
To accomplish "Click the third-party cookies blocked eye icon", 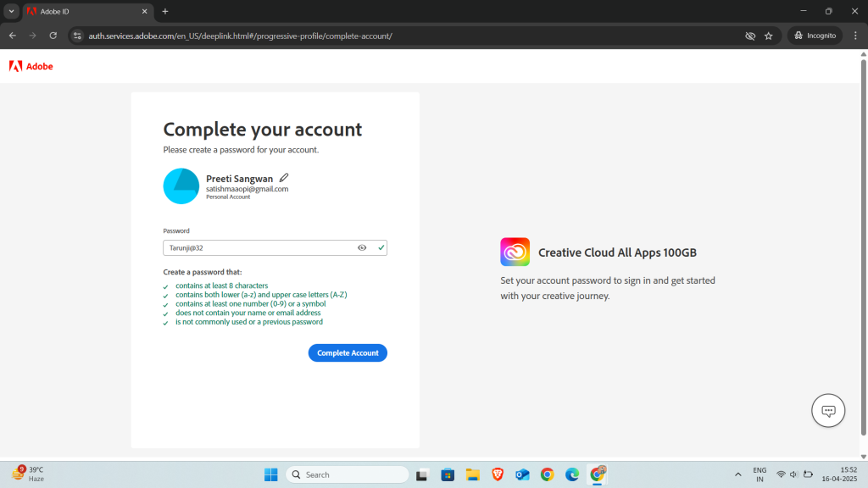I will 750,36.
